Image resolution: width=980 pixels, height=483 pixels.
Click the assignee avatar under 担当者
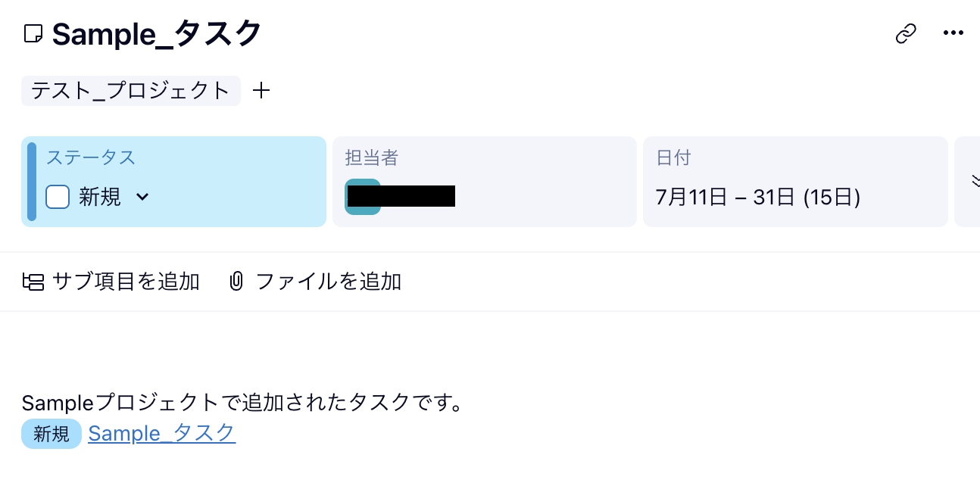click(x=361, y=197)
